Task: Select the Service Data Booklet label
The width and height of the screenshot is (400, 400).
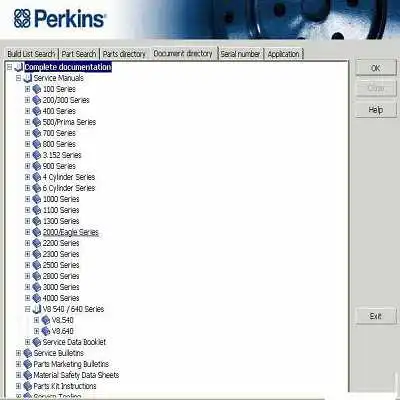Action: point(74,342)
